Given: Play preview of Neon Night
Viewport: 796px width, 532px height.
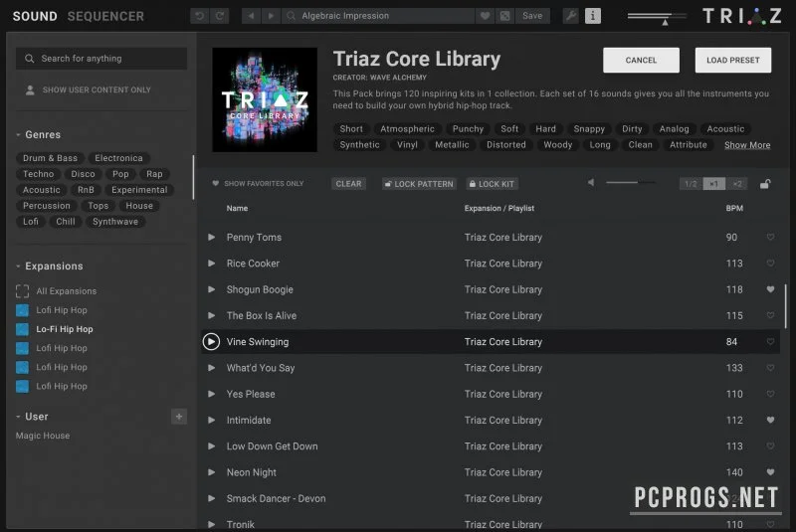Looking at the screenshot, I should coord(212,472).
